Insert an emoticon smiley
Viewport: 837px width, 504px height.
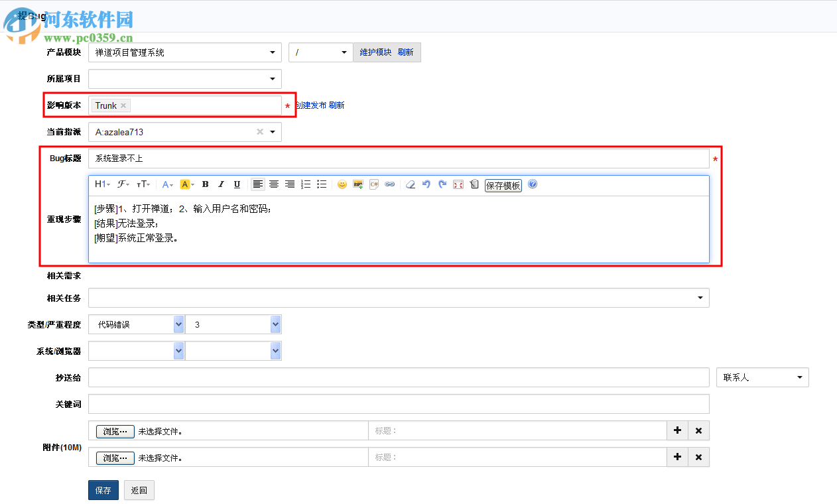pyautogui.click(x=342, y=184)
